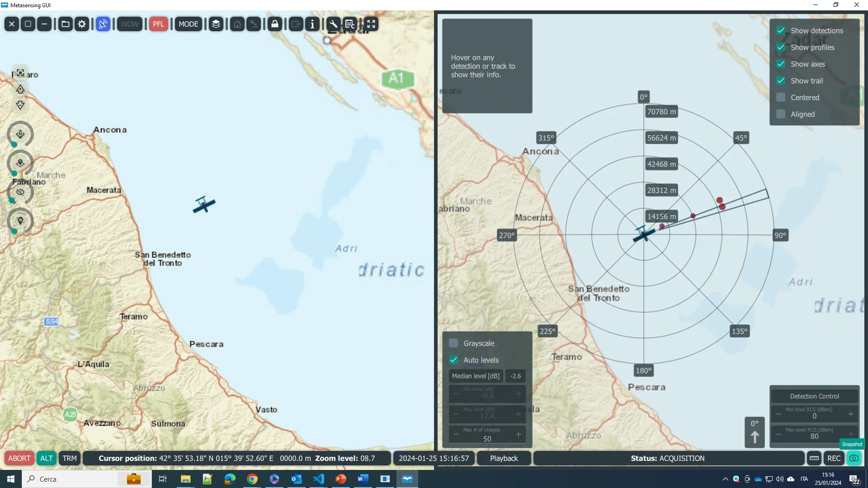The height and width of the screenshot is (488, 868).
Task: Enable the Centered checkbox
Action: 781,98
